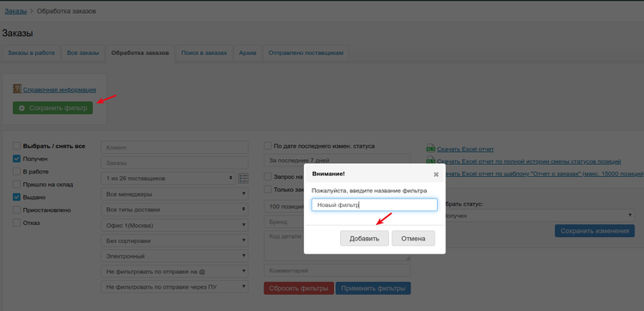The width and height of the screenshot is (644, 311).
Task: Open the Все менеджеры dropdown
Action: click(174, 194)
